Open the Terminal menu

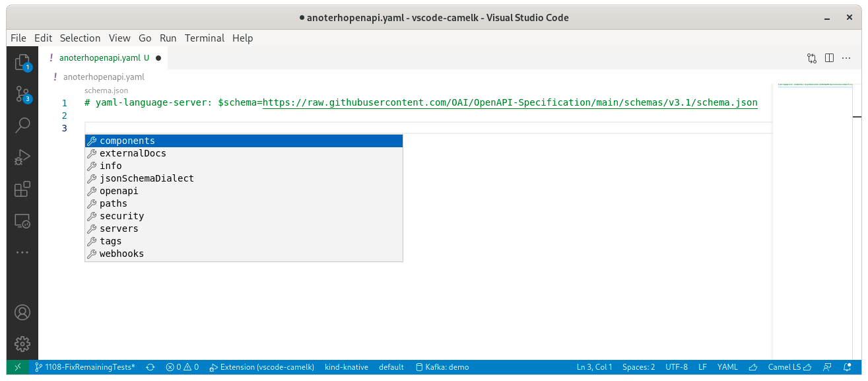click(204, 38)
